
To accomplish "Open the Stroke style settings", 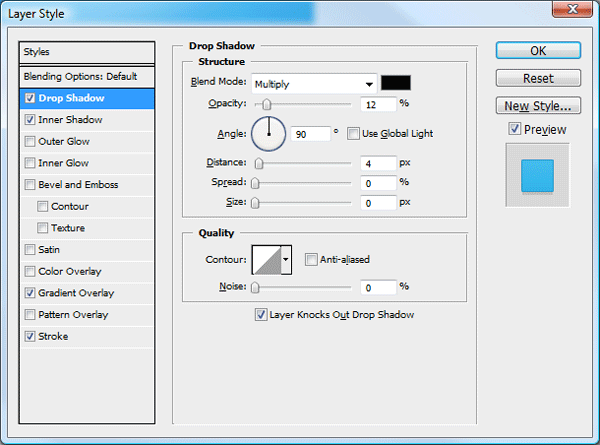I will (x=87, y=337).
